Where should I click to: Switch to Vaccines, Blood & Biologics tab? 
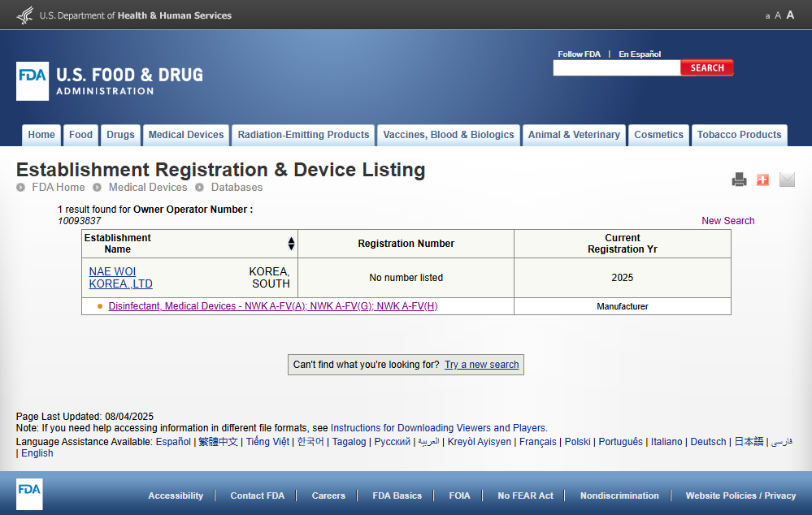(x=449, y=135)
